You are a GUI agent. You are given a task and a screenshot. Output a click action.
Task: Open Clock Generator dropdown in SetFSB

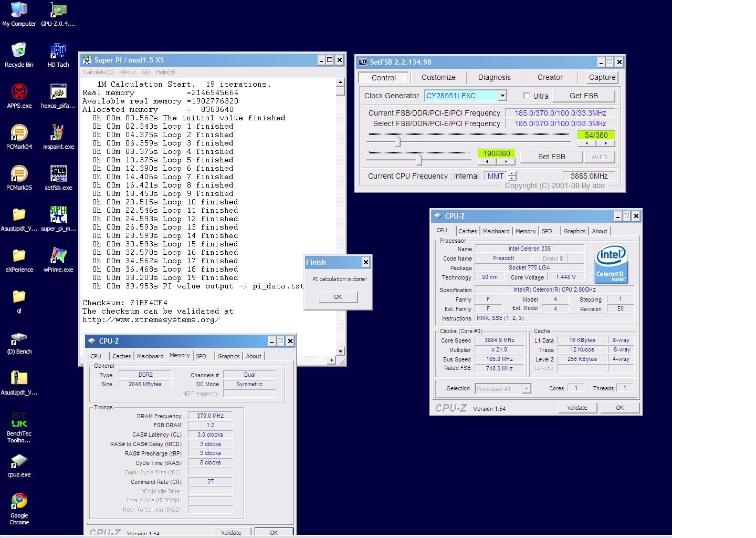502,96
